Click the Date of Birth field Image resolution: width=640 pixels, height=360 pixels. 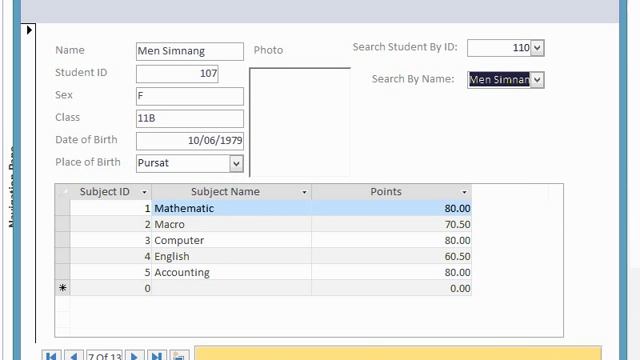click(x=190, y=141)
